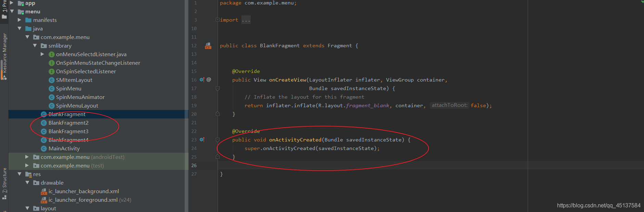This screenshot has height=212, width=644.
Task: Click class icon beside MainActivity
Action: click(x=44, y=148)
